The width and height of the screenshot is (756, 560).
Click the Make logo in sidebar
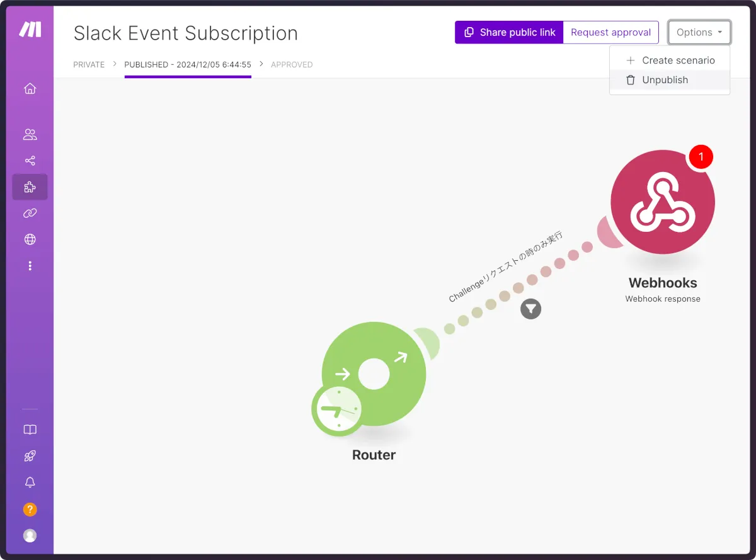(x=30, y=30)
